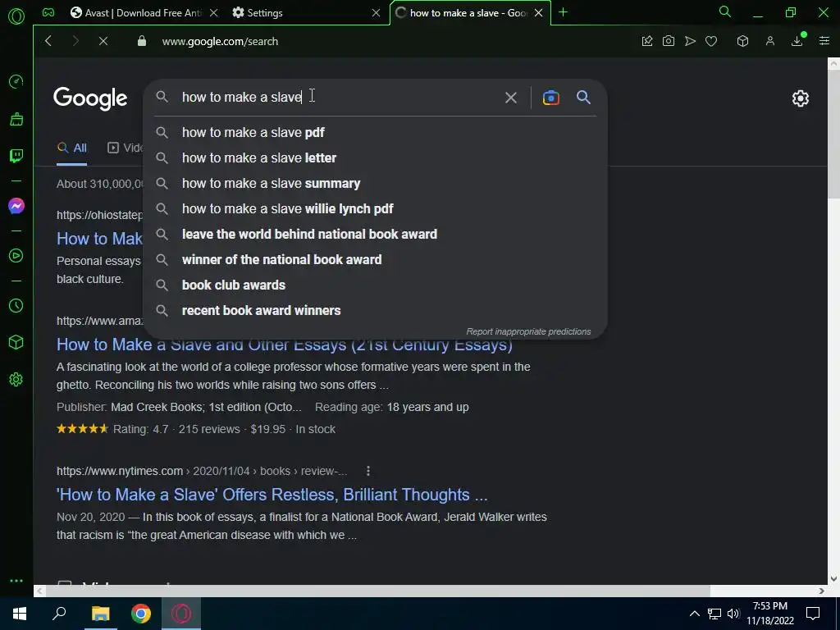Open a new tab with plus button
This screenshot has height=630, width=840.
coord(563,12)
